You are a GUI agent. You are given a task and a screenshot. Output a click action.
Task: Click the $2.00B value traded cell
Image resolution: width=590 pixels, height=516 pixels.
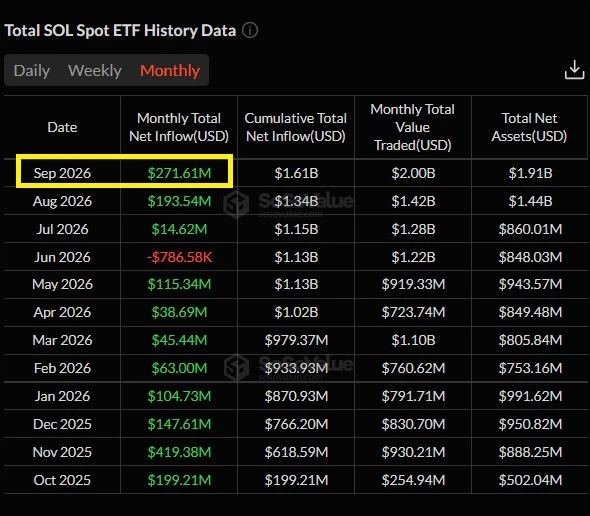413,173
